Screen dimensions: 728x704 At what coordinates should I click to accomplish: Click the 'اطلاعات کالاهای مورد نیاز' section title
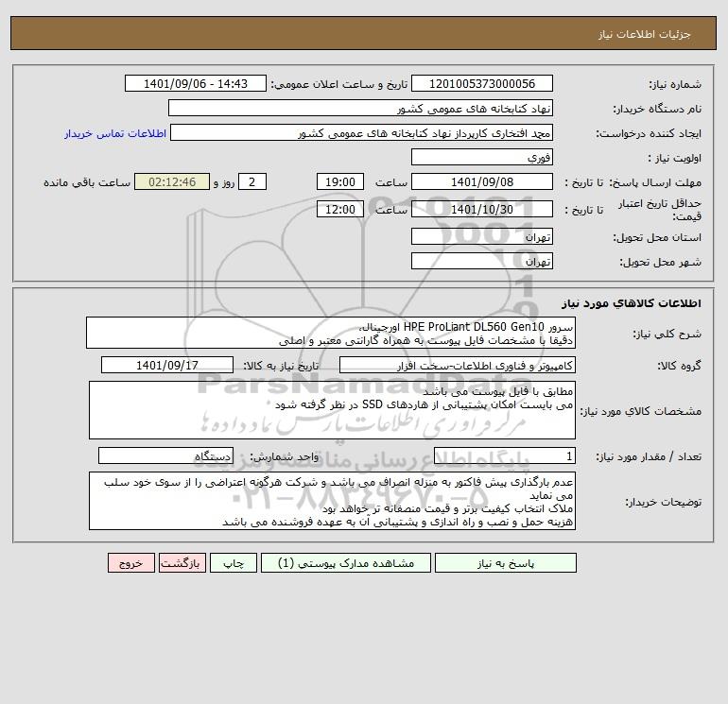632,303
